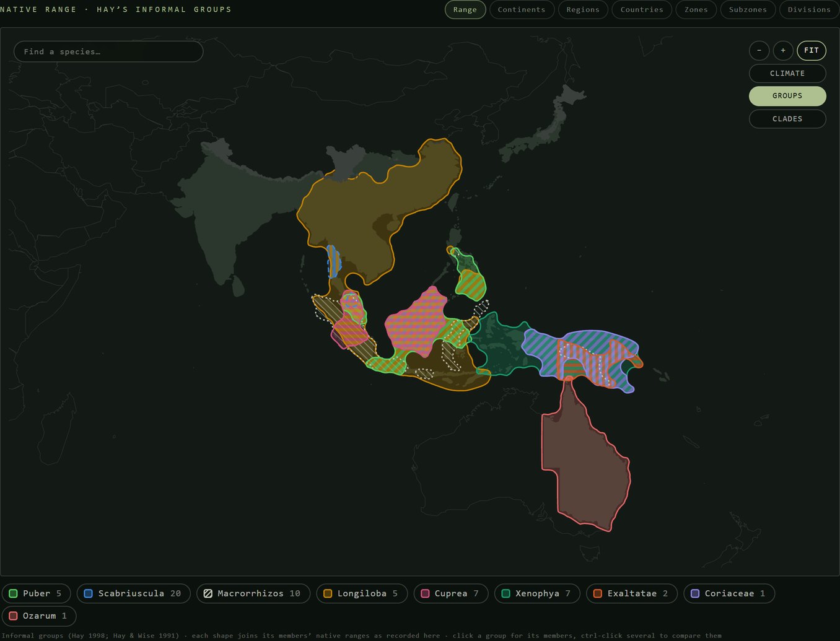Open the Zones tab

click(x=696, y=9)
